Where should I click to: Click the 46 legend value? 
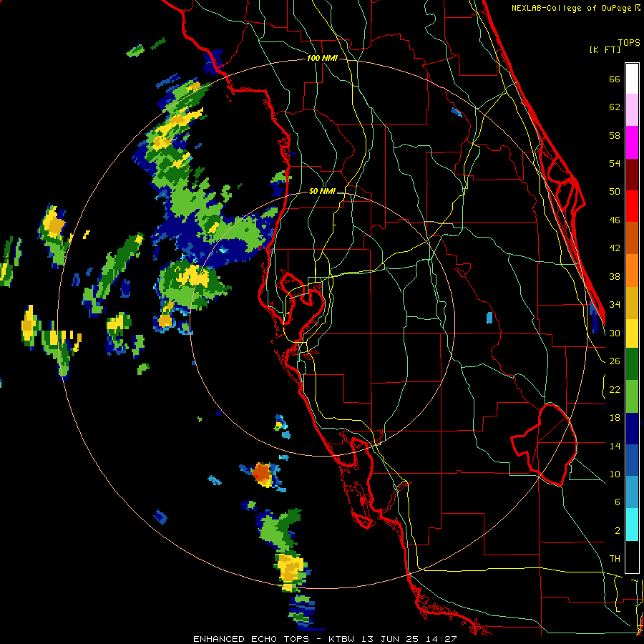615,220
